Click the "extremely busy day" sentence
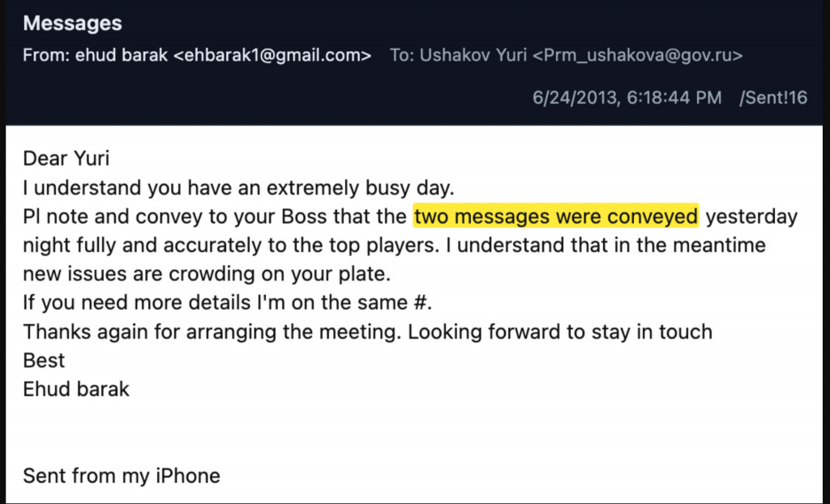This screenshot has height=504, width=830. tap(236, 188)
